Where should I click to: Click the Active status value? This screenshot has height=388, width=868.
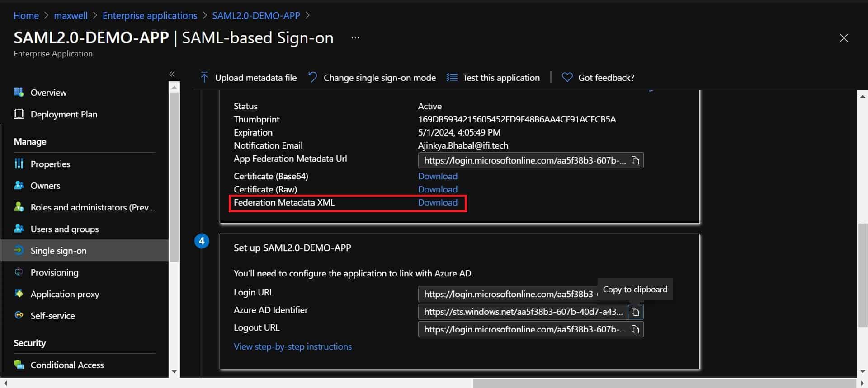430,106
